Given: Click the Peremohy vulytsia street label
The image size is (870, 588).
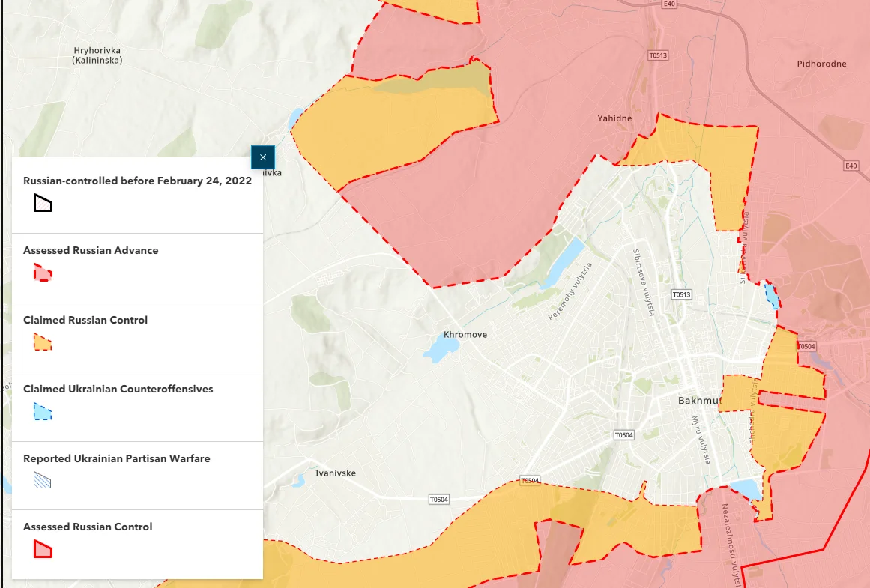Looking at the screenshot, I should point(570,291).
